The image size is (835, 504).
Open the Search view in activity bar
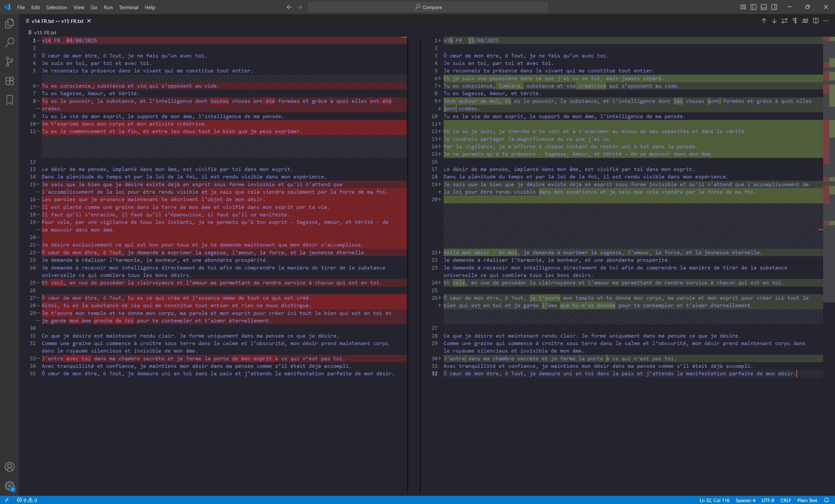click(9, 42)
